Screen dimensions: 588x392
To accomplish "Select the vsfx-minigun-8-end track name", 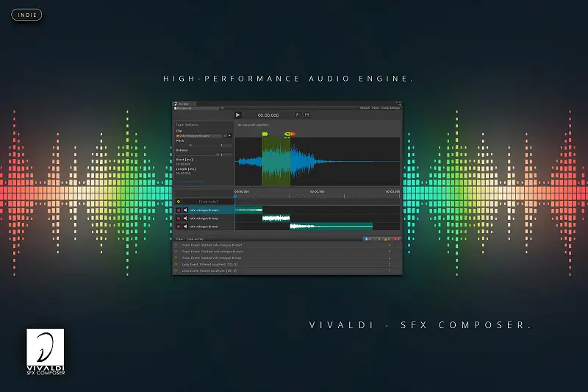I will coord(204,227).
